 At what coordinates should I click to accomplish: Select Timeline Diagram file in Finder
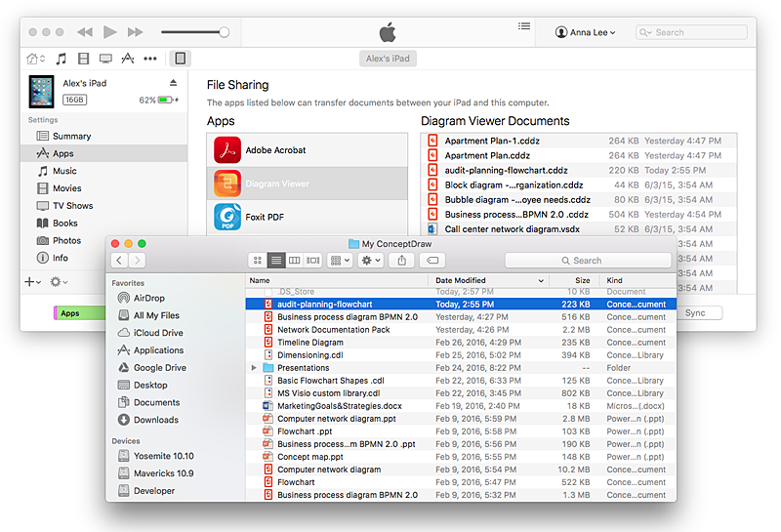461,343
